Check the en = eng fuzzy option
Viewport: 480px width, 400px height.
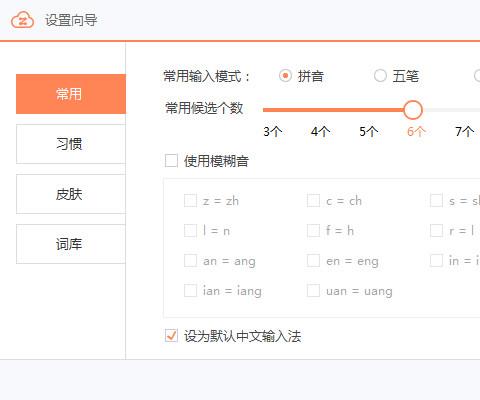click(313, 261)
